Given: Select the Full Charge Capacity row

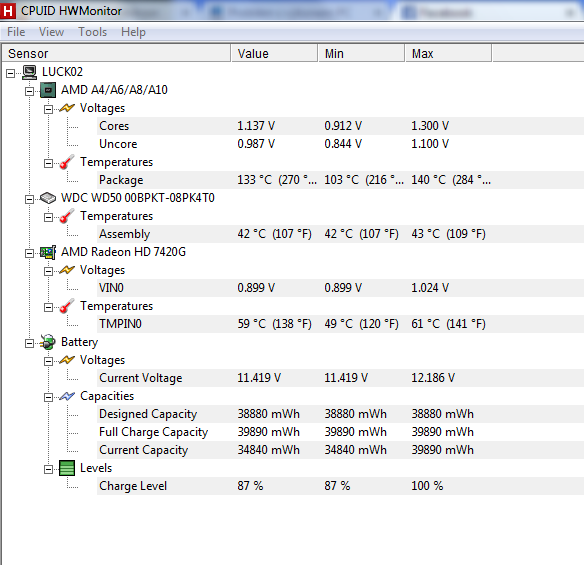Looking at the screenshot, I should 340,432.
